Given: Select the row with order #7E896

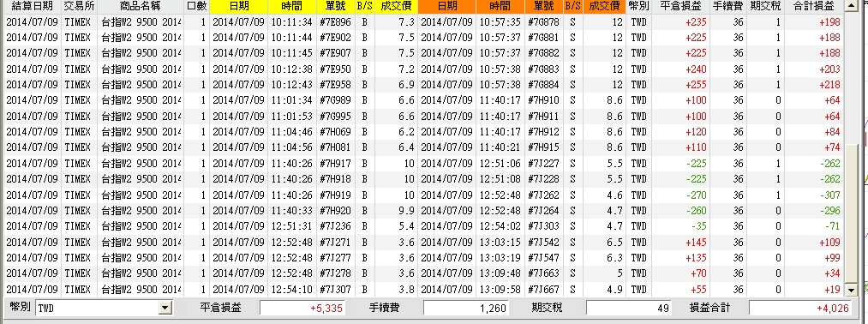Looking at the screenshot, I should click(423, 22).
